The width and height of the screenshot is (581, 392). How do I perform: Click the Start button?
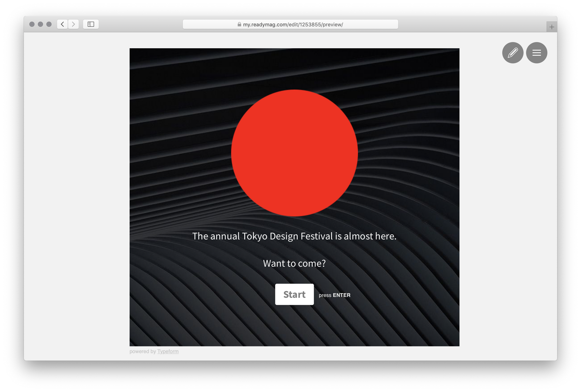(294, 294)
